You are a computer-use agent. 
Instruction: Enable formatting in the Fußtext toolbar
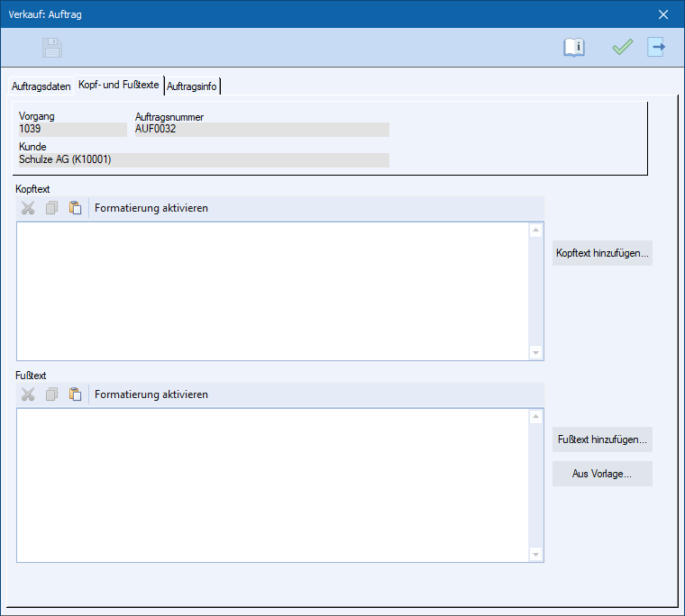[x=151, y=394]
